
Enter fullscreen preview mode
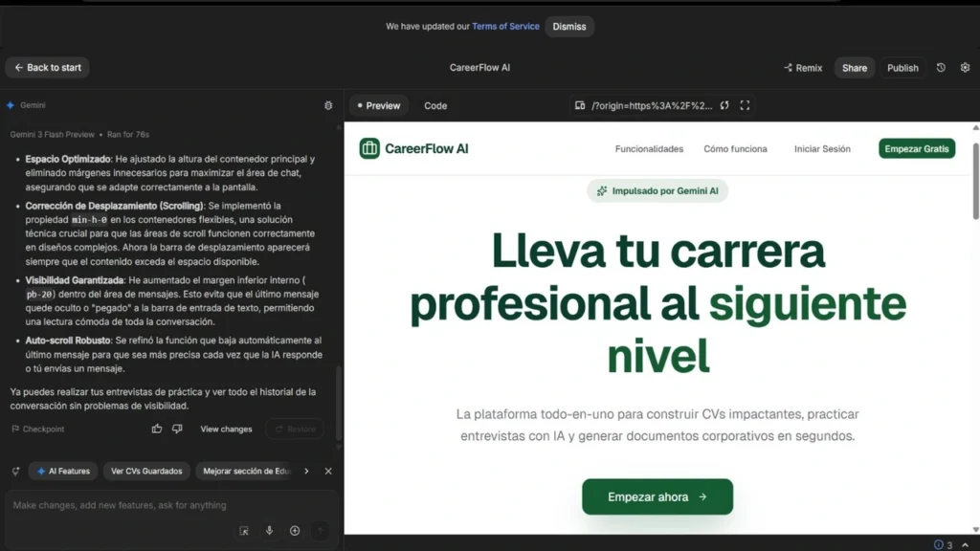[x=745, y=105]
